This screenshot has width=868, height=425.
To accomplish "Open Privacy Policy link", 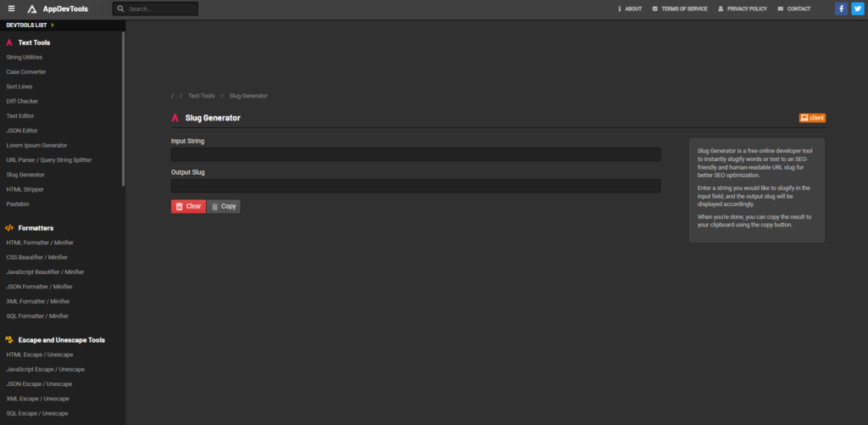I will [x=747, y=8].
